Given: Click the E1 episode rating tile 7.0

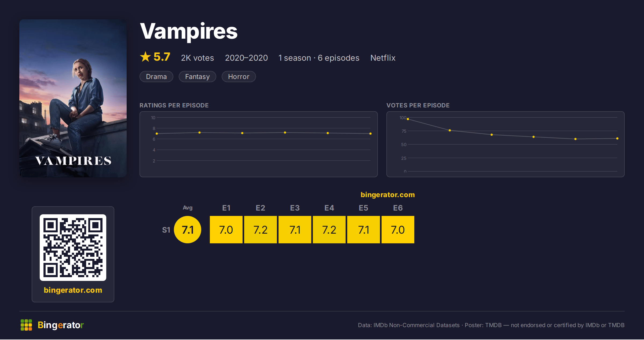Looking at the screenshot, I should (226, 230).
